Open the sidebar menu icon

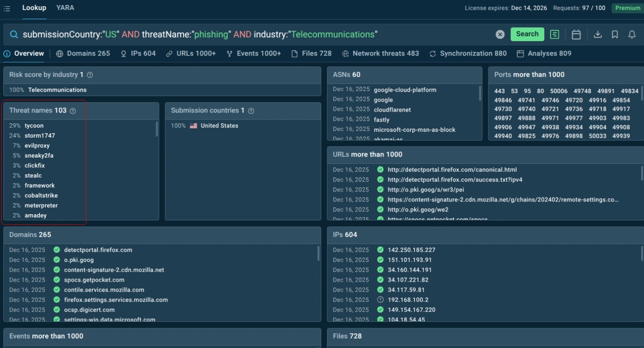click(x=7, y=8)
